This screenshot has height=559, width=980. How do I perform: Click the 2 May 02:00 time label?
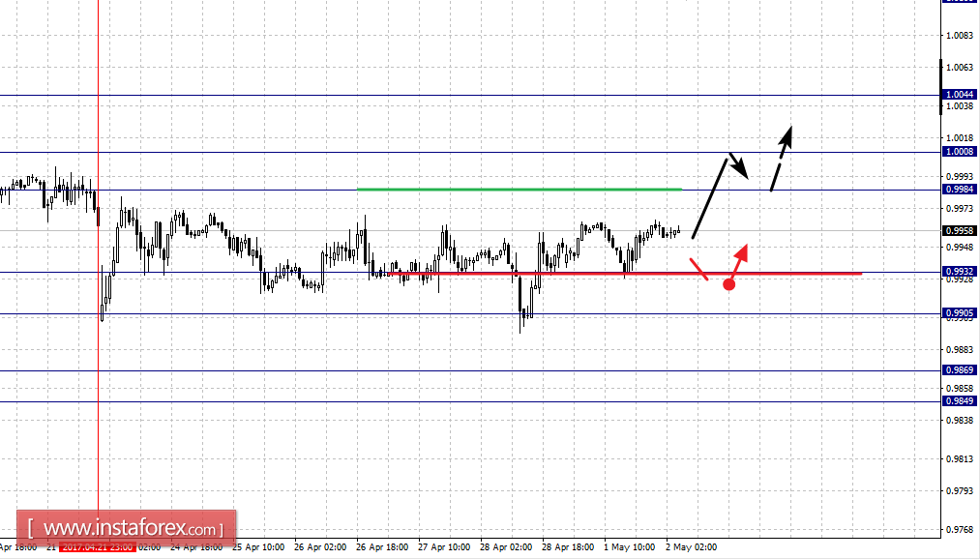692,547
